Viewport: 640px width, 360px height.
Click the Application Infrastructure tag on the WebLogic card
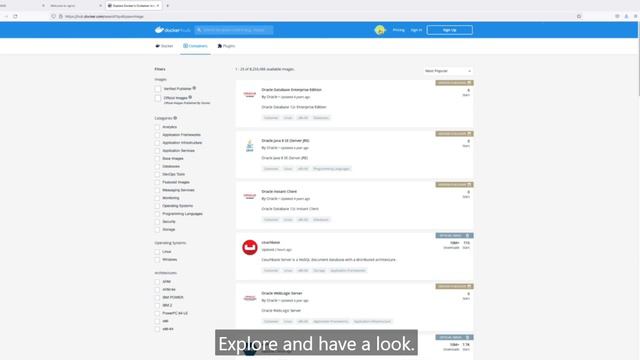point(372,321)
